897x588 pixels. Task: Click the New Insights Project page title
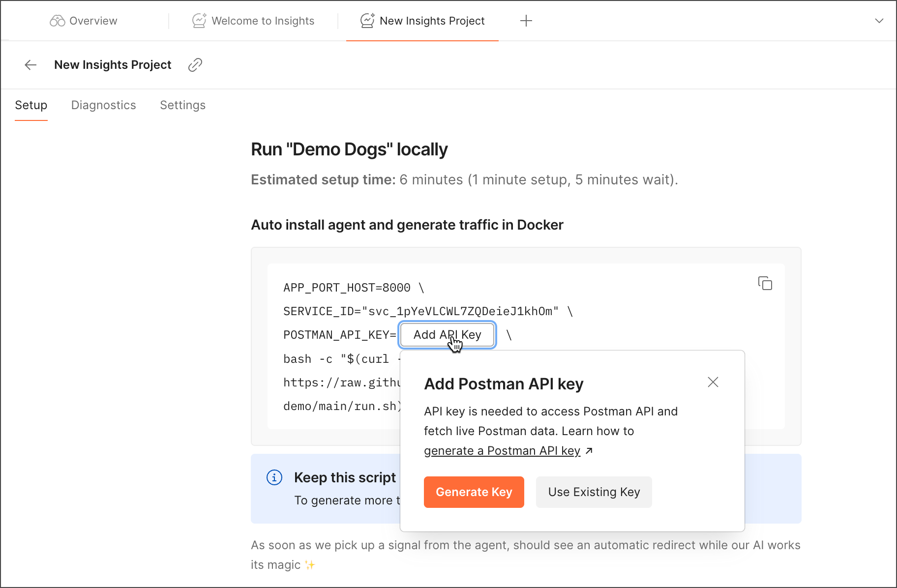[113, 65]
